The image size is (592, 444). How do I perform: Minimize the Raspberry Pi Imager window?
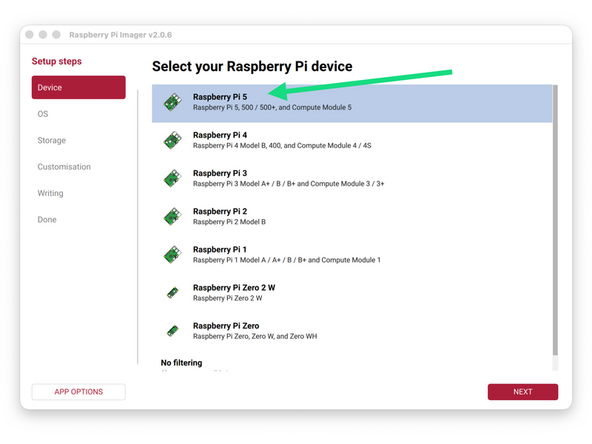(43, 35)
